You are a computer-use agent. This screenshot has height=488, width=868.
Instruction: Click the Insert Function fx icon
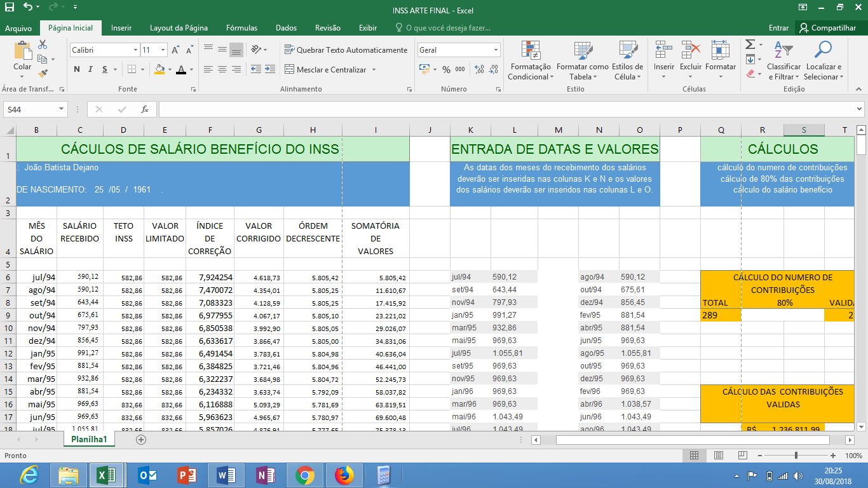point(145,109)
